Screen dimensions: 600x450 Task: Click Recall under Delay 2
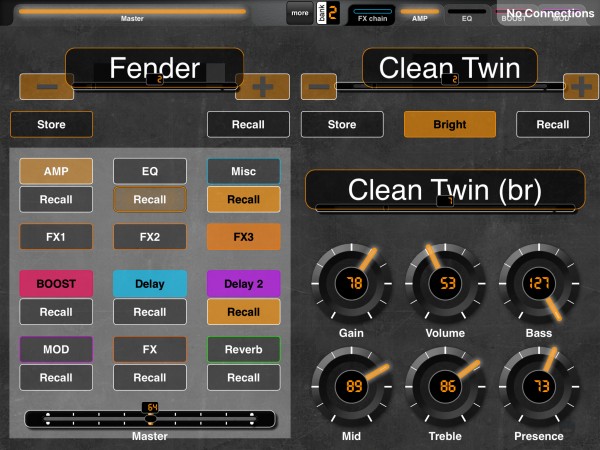[244, 312]
